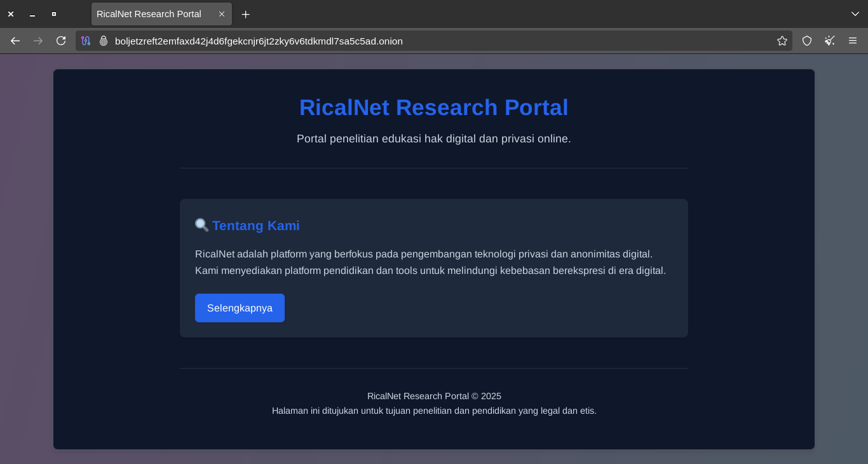
Task: Click the RicalNet Research Portal page title
Action: [x=433, y=107]
